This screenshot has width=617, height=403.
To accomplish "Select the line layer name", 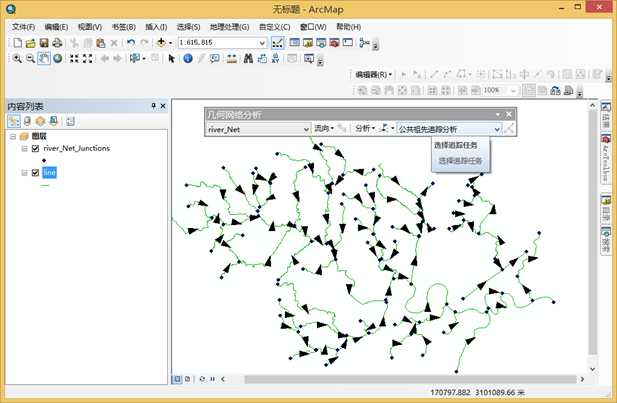I will click(x=49, y=172).
